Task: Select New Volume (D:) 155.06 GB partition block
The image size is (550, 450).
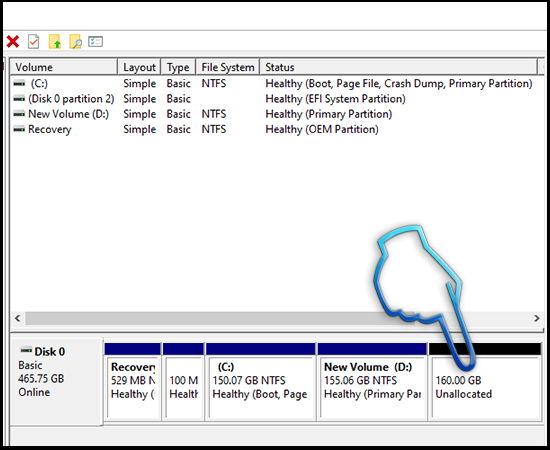Action: coord(372,382)
